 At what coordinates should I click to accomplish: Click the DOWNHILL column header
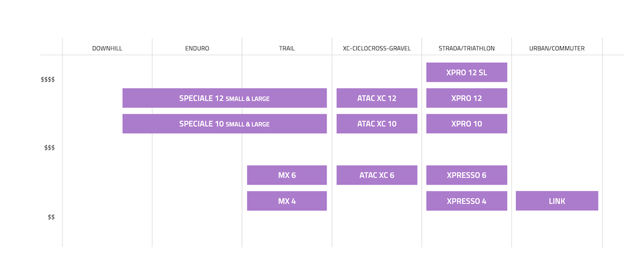pos(107,48)
